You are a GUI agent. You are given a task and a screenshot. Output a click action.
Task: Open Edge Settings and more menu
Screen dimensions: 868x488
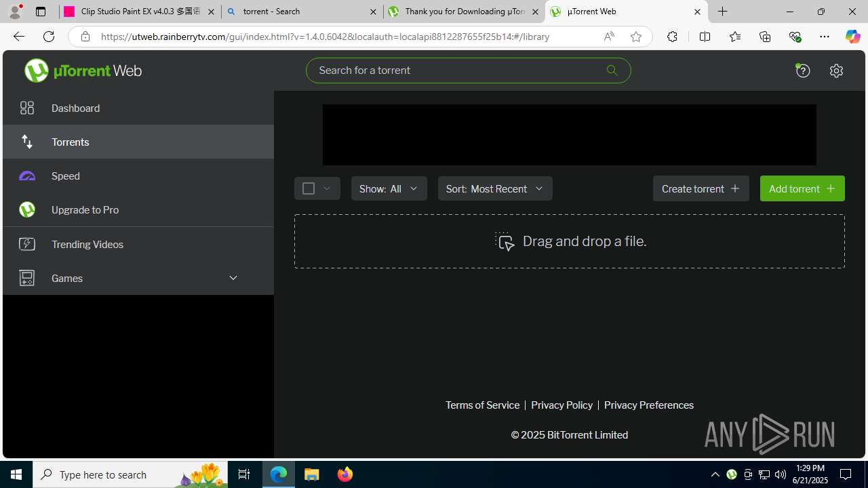click(x=825, y=37)
